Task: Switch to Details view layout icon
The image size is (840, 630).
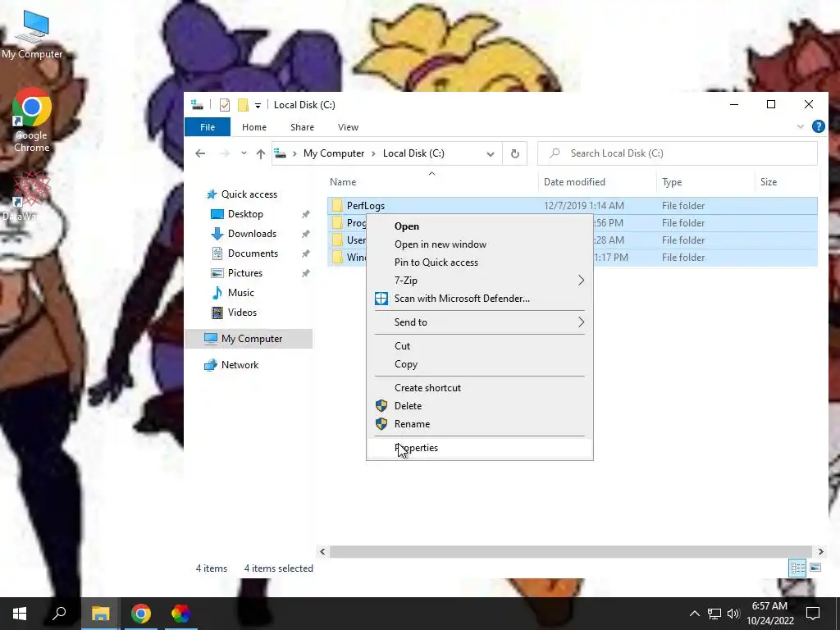Action: [797, 568]
